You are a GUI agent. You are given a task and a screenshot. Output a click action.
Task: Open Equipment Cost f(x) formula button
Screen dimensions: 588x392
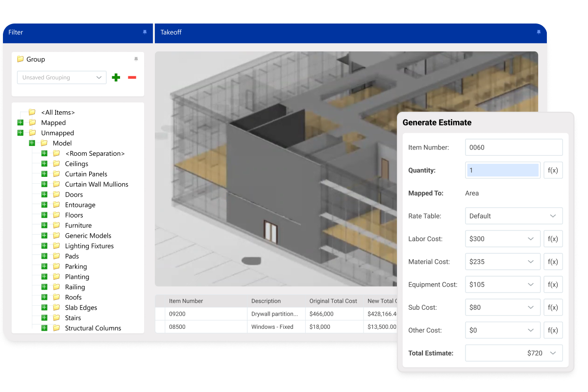point(553,284)
